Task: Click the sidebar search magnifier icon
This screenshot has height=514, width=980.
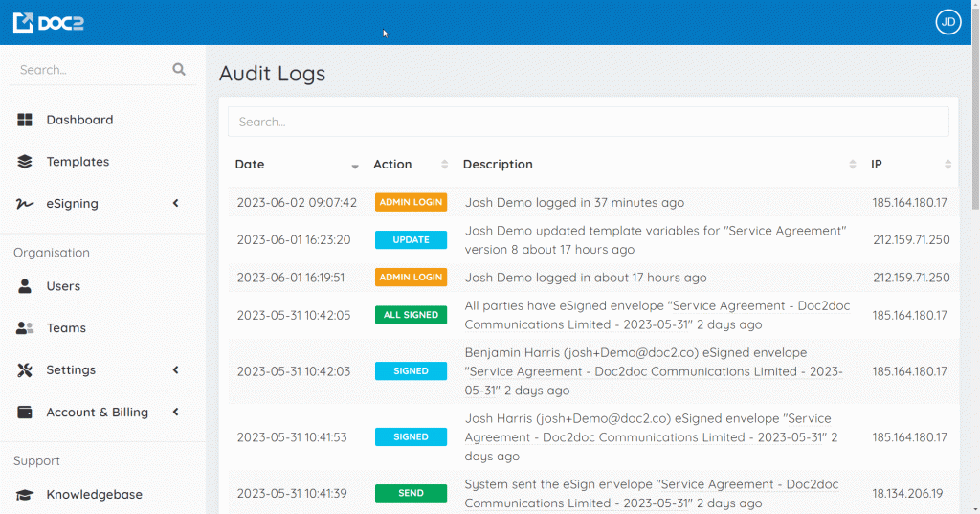Action: pyautogui.click(x=179, y=69)
